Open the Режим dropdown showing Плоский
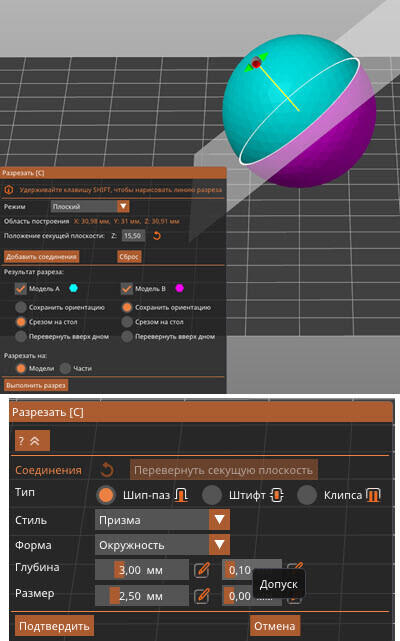This screenshot has width=400, height=641. point(90,206)
